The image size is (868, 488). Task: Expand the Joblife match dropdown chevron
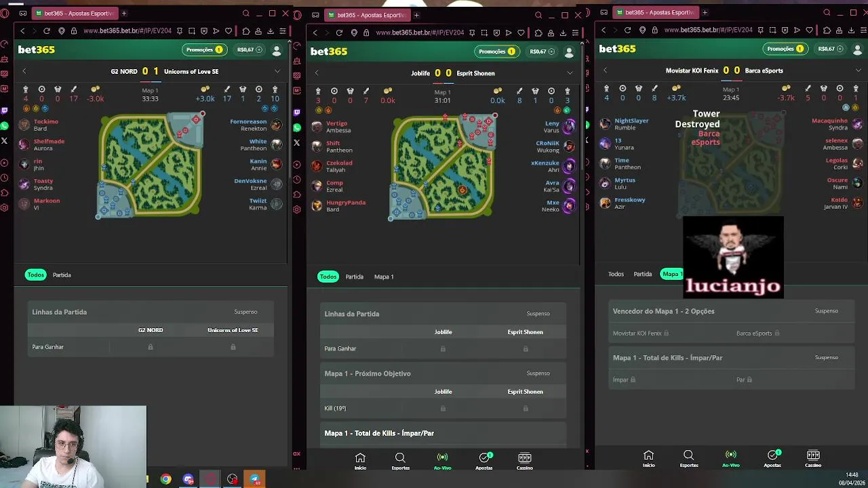click(x=570, y=73)
